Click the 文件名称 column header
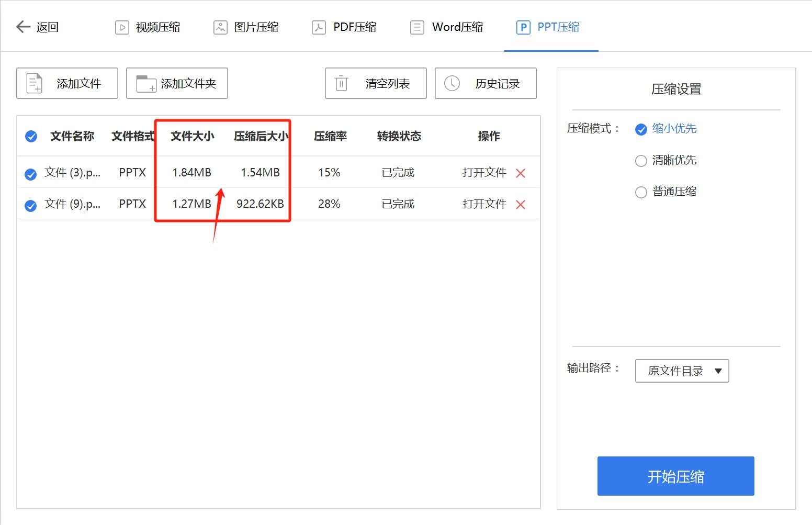Screen dimensions: 812x525 (x=72, y=136)
